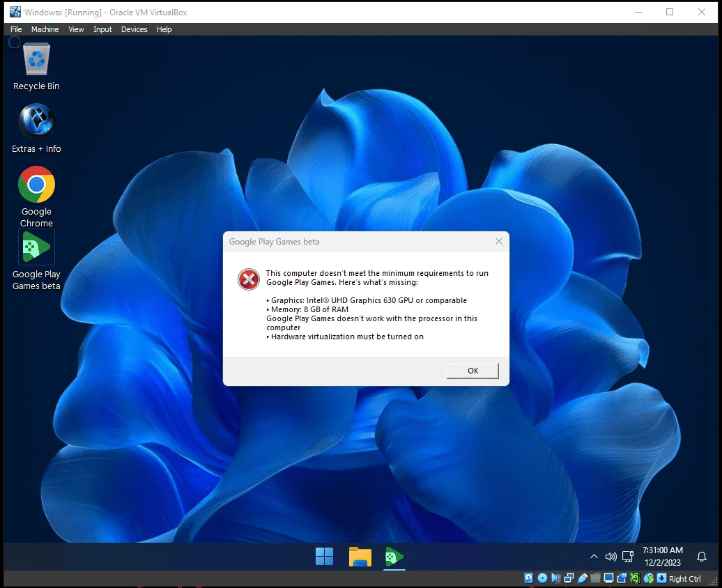Open the guest notification bell
This screenshot has height=588, width=722.
click(x=702, y=557)
